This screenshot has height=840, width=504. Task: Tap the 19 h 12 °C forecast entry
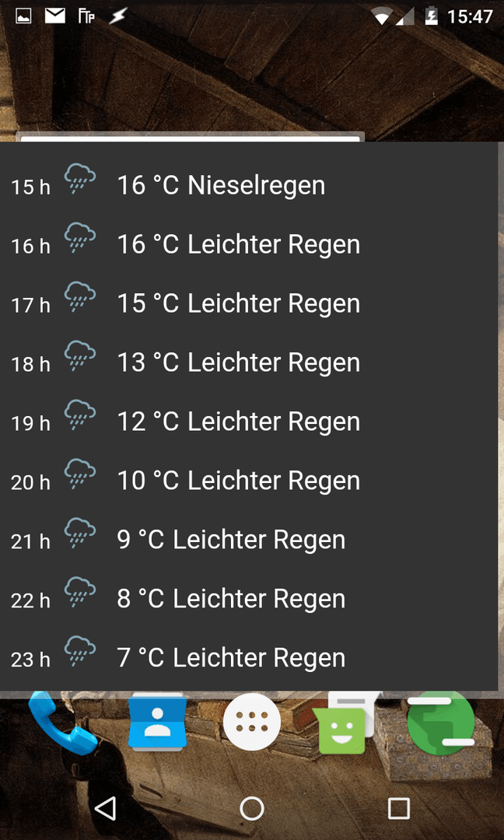tap(249, 421)
